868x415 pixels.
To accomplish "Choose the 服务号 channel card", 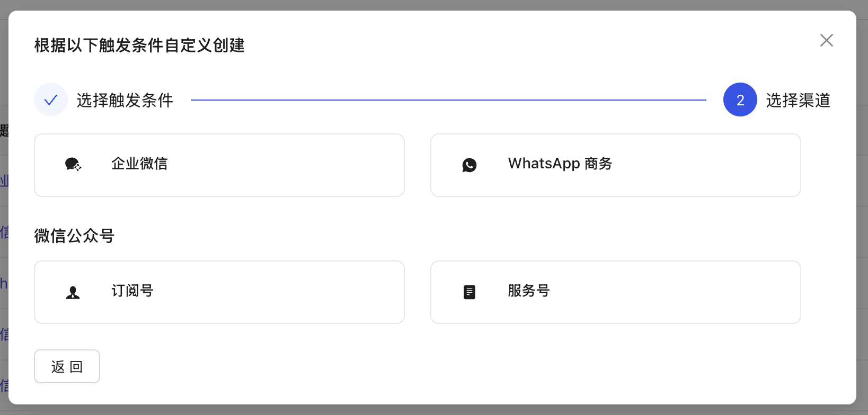I will click(616, 292).
